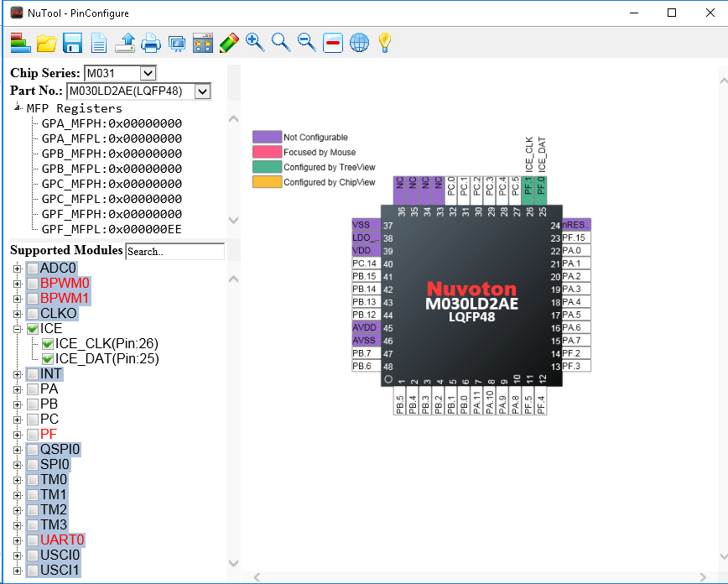Click pin PF.1 on the chip

(x=528, y=190)
